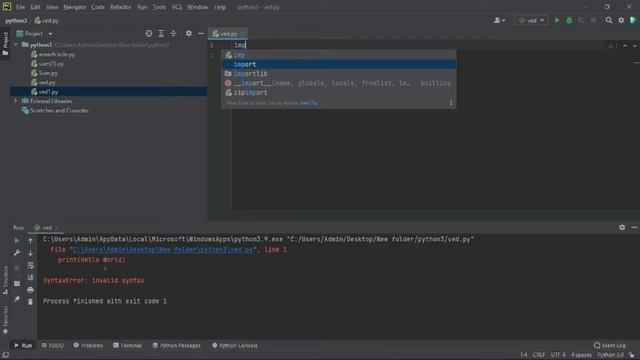The image size is (640, 360).
Task: Open the Event Log
Action: coord(610,345)
